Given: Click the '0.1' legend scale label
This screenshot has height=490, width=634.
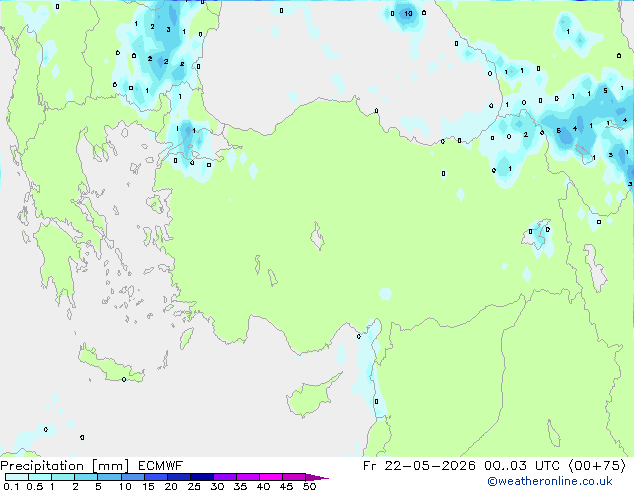Looking at the screenshot, I should [11, 486].
